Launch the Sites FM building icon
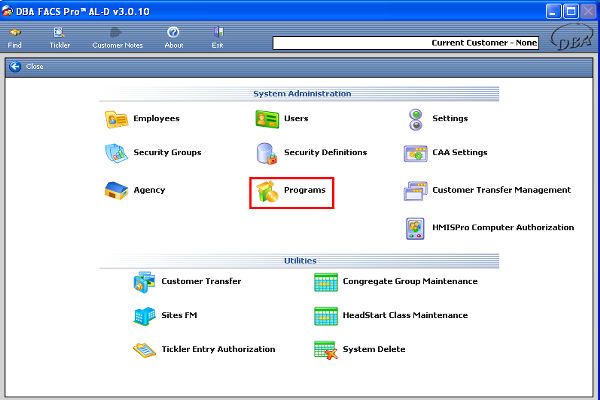 (144, 316)
